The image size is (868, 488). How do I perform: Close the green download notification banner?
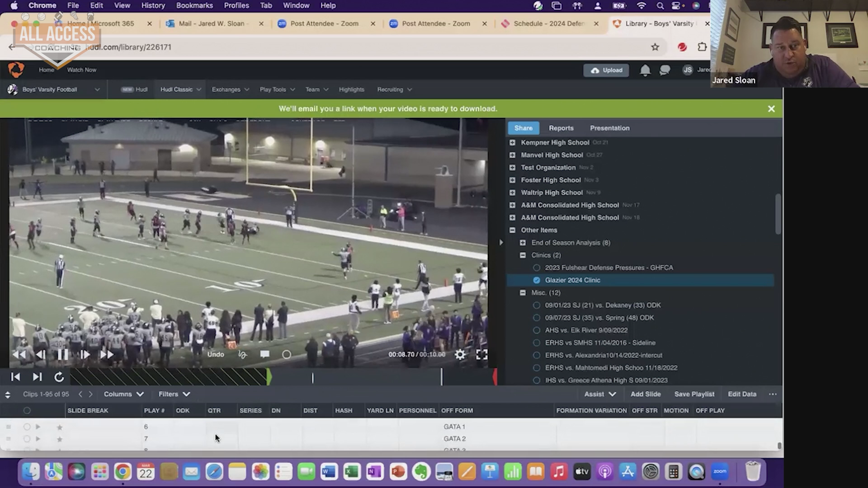pos(771,109)
